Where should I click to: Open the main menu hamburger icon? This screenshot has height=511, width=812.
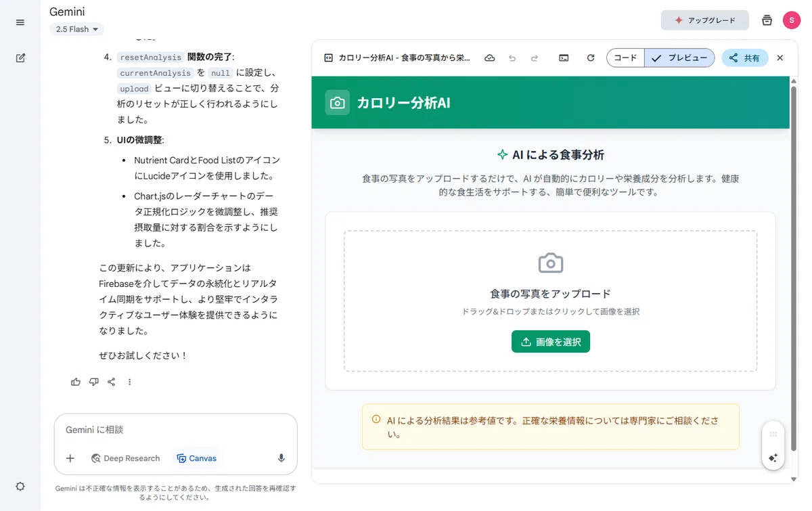tap(20, 22)
